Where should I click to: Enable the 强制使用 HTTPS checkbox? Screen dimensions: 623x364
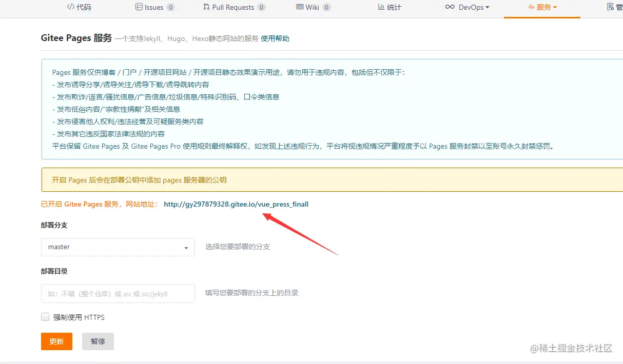(45, 317)
